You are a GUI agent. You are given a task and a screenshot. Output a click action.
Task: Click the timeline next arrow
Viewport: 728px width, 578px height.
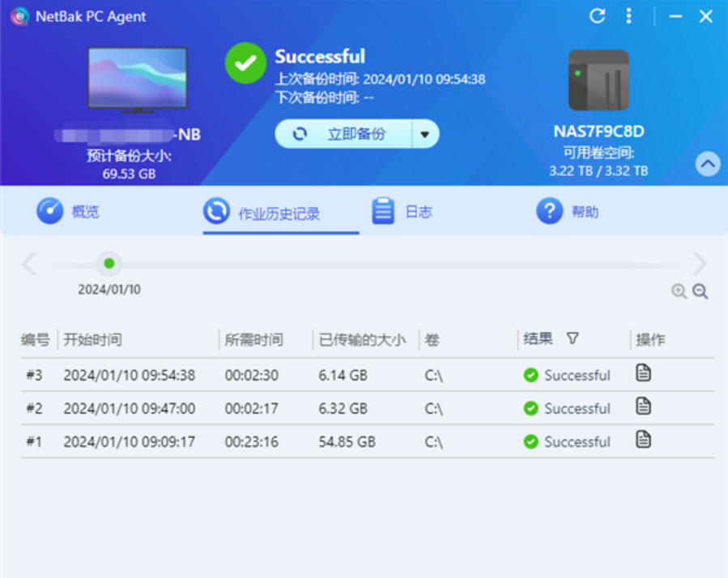(699, 264)
